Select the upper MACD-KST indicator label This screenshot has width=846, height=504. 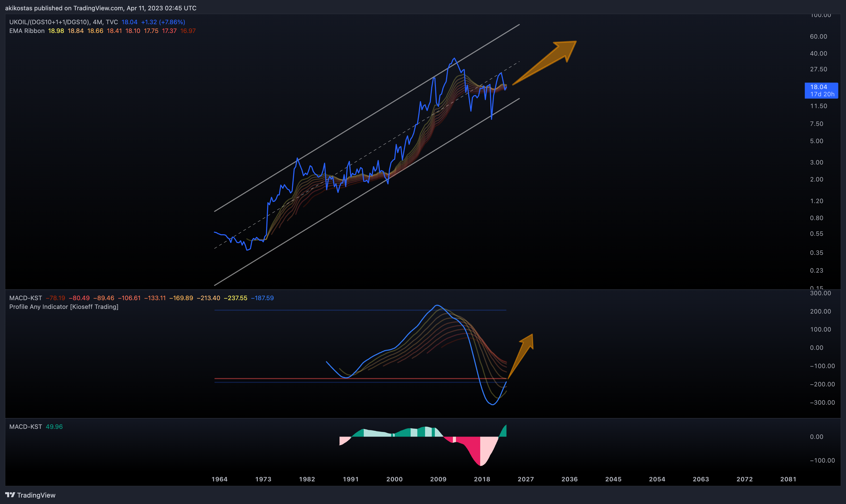(x=26, y=298)
